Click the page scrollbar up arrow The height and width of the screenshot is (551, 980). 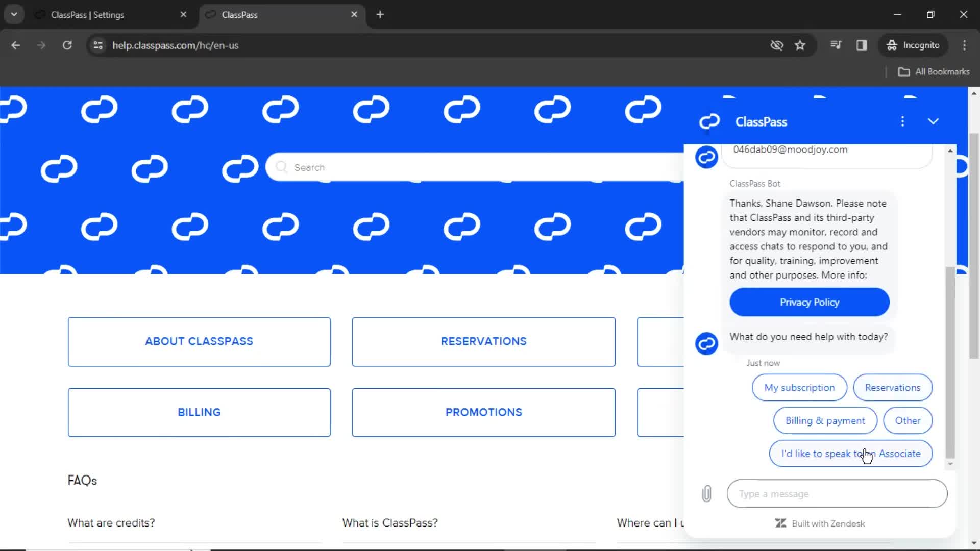coord(973,93)
